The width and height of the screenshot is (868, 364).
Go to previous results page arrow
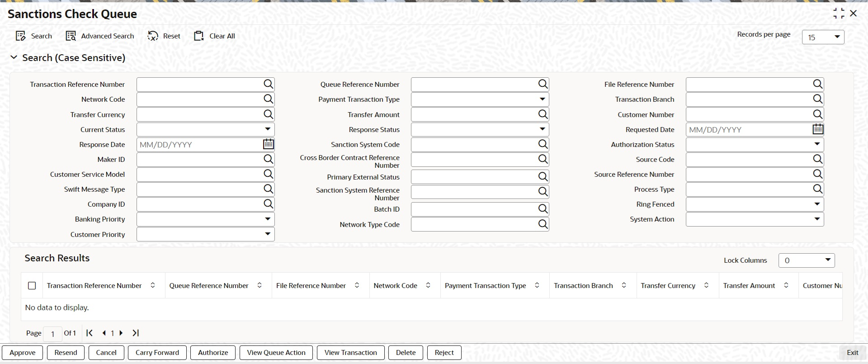tap(104, 333)
